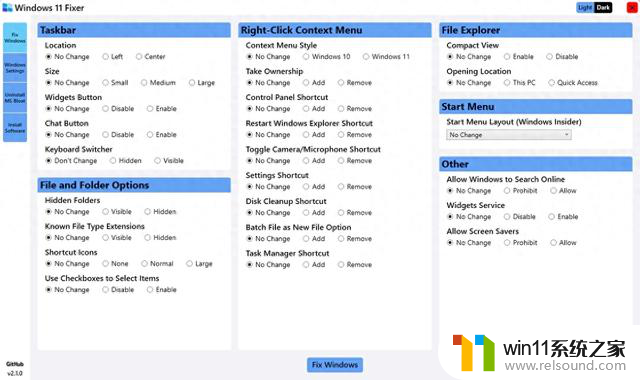
Task: Set Hidden Folders to Hidden
Action: 160,211
